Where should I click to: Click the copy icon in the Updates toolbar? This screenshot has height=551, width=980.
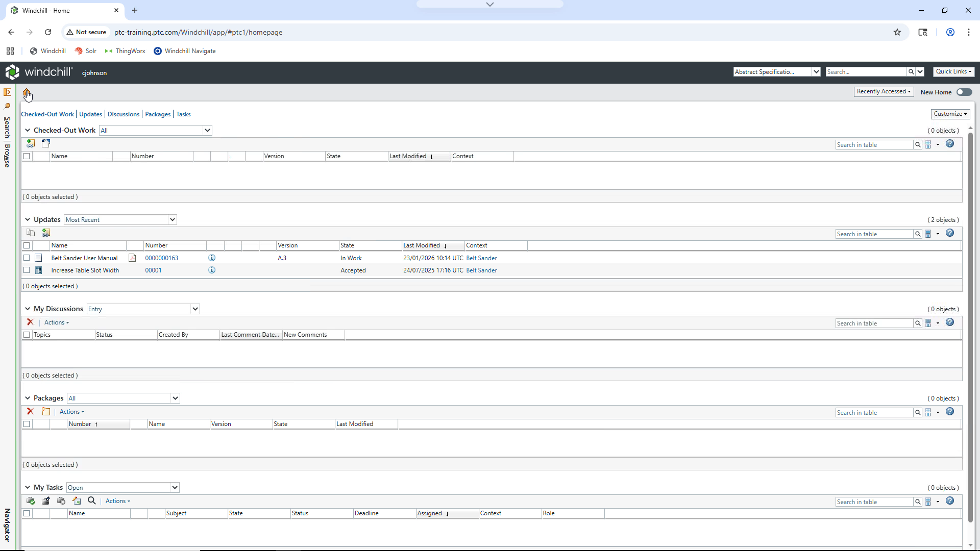tap(31, 233)
